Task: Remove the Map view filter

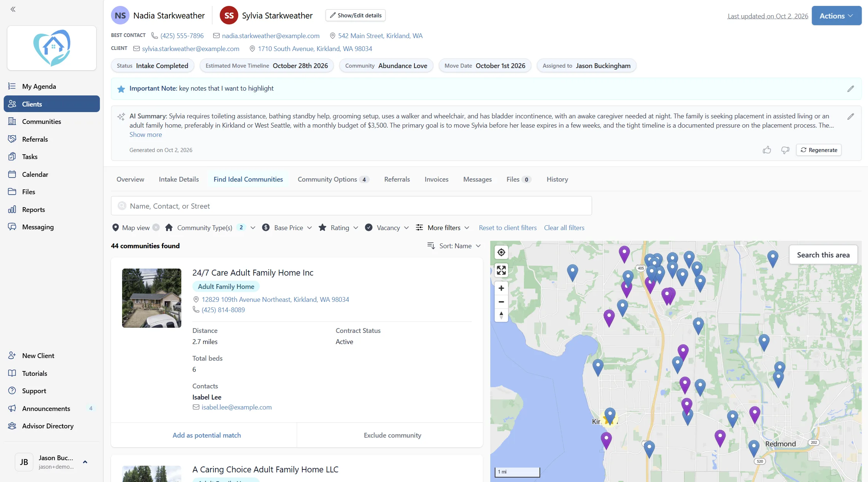Action: 156,227
